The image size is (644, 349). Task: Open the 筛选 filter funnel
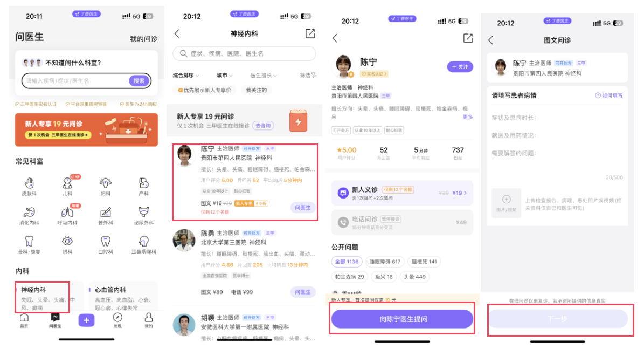click(x=308, y=75)
